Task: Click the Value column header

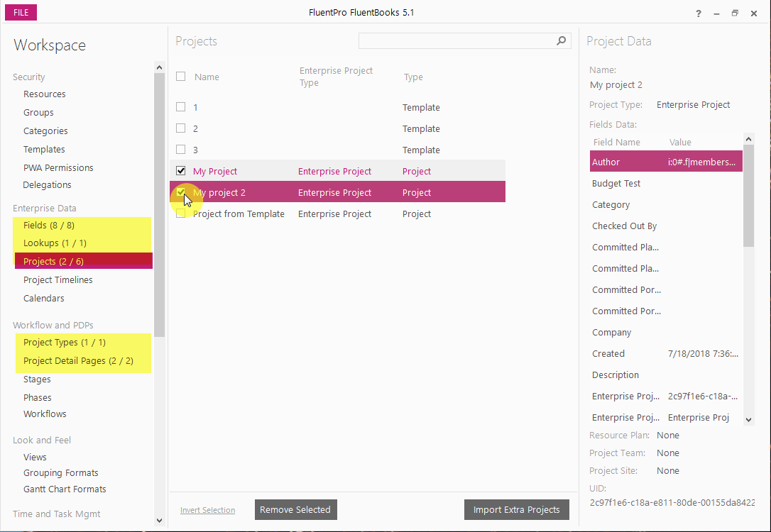Action: pyautogui.click(x=680, y=142)
